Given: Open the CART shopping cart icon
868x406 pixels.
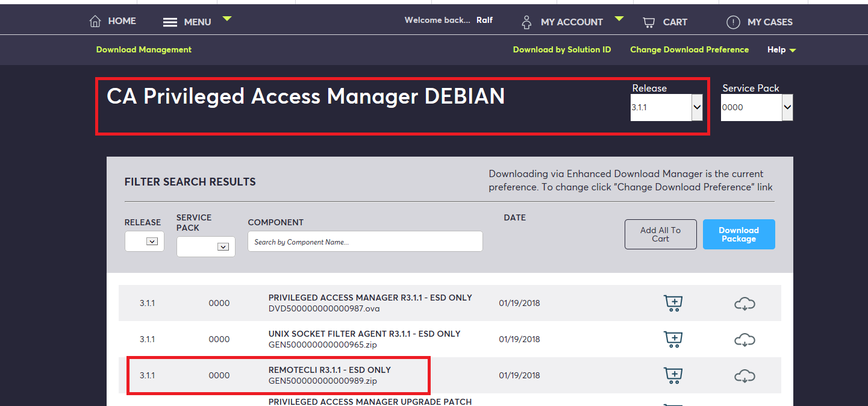Looking at the screenshot, I should (648, 22).
